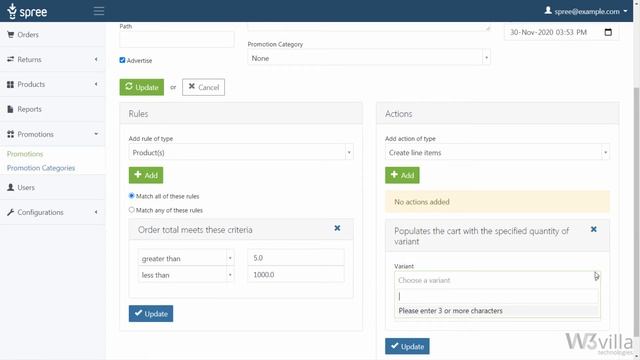Open the Add rule of type dropdown

tap(241, 152)
